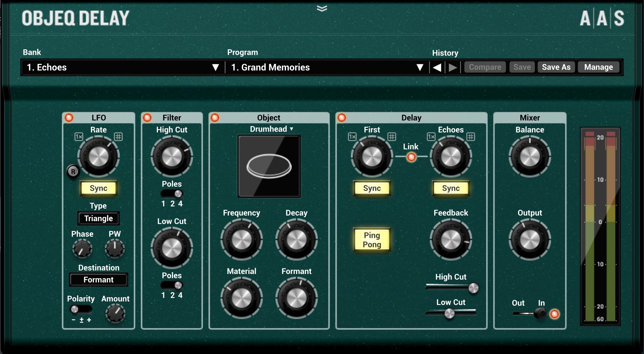
Task: Open the LFO Type Triangle selector
Action: coord(98,218)
